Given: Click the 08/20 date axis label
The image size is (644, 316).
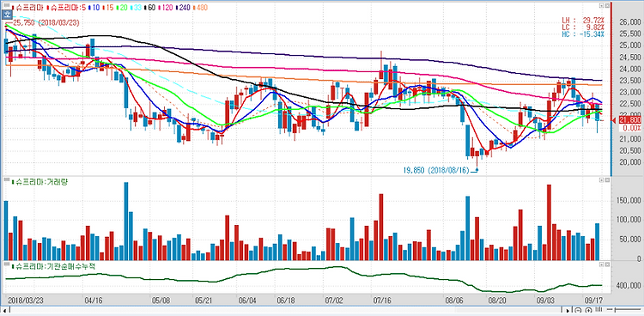Looking at the screenshot, I should [x=497, y=300].
